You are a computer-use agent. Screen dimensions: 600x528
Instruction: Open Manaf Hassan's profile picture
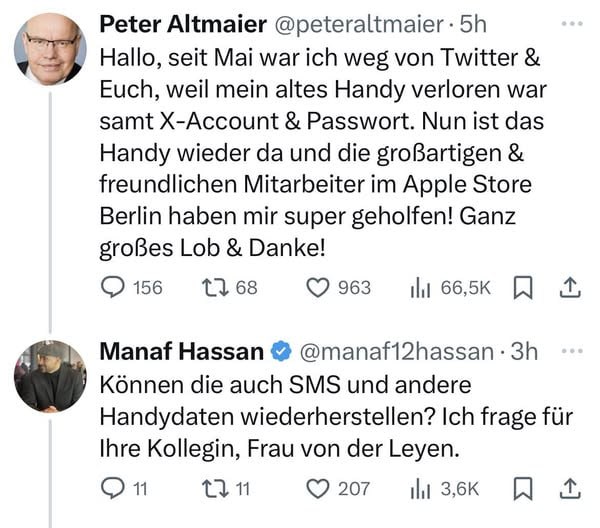click(49, 376)
